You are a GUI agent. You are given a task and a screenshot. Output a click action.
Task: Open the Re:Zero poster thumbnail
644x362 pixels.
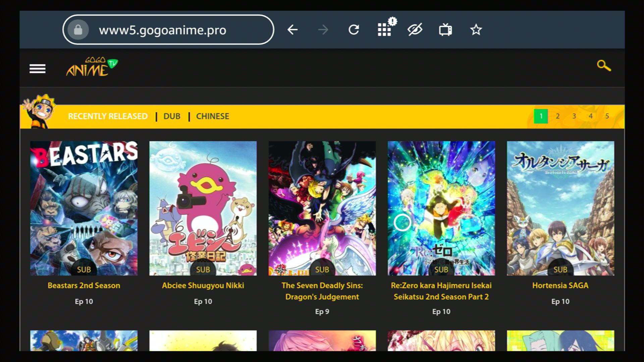pyautogui.click(x=441, y=208)
